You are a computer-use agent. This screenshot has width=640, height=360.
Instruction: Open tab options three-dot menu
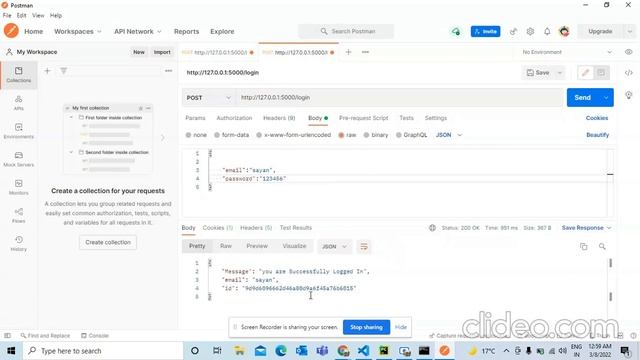coord(365,52)
